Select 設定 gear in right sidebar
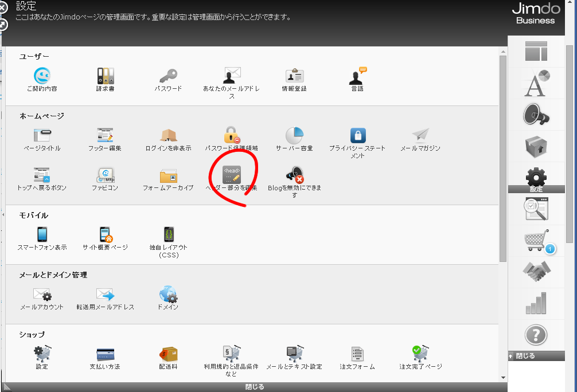The height and width of the screenshot is (392, 577). [536, 179]
